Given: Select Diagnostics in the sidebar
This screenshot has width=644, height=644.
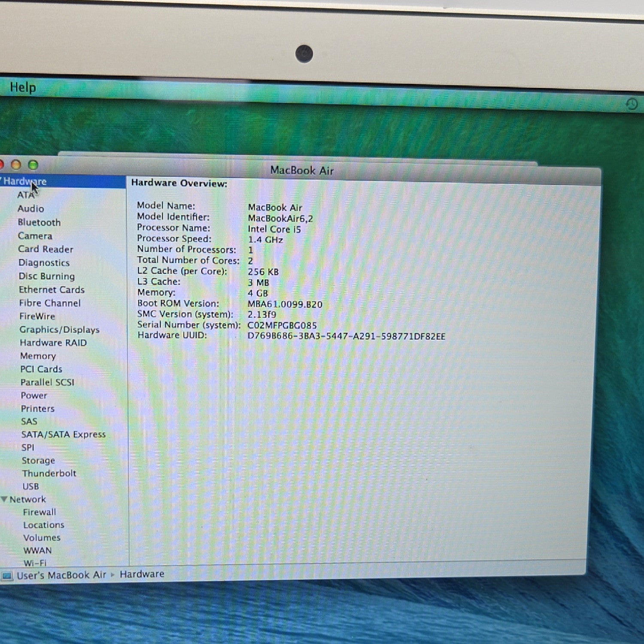Looking at the screenshot, I should pos(44,263).
